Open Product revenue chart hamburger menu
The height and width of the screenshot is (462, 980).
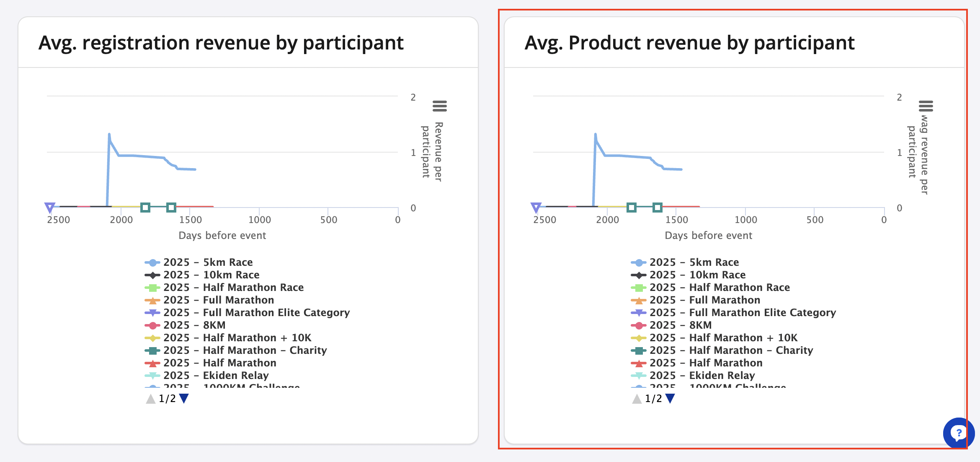click(926, 106)
